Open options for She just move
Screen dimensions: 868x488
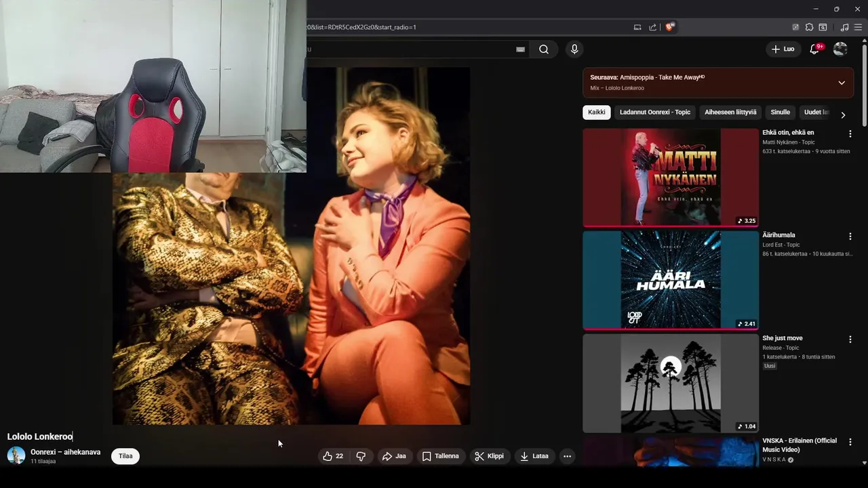pyautogui.click(x=850, y=340)
